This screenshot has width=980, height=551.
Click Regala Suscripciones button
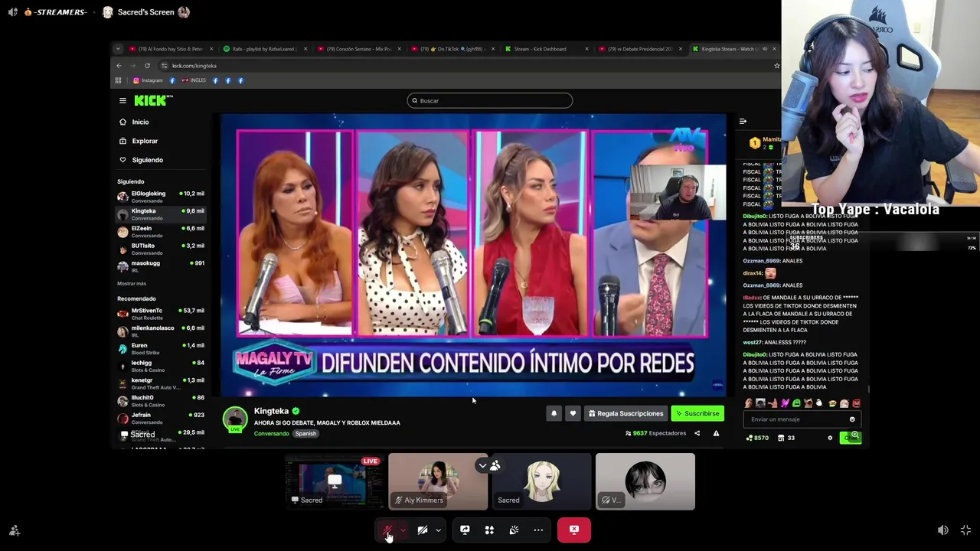pyautogui.click(x=626, y=413)
